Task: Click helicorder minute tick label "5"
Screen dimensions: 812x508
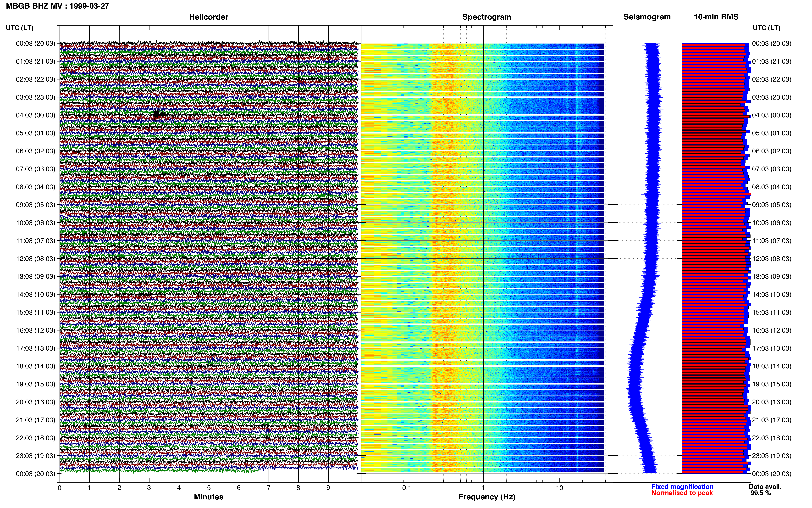Action: (209, 488)
